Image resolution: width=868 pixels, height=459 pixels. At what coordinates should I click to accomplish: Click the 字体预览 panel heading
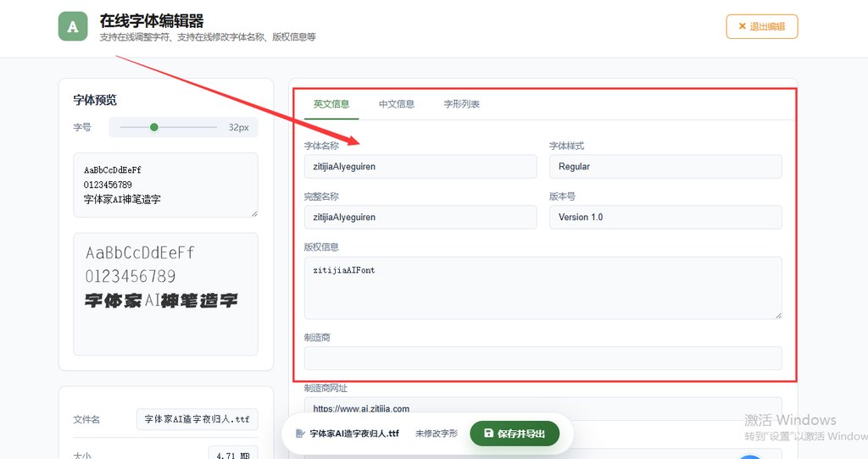pyautogui.click(x=95, y=100)
